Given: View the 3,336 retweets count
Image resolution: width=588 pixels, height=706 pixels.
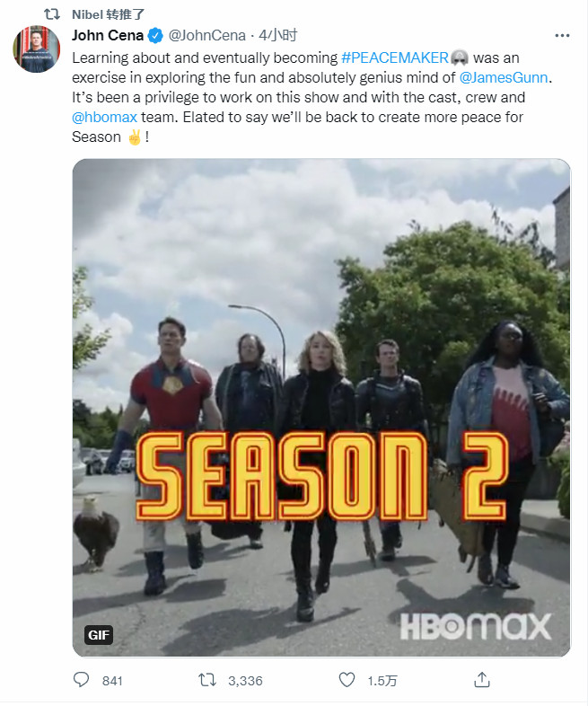Looking at the screenshot, I should pyautogui.click(x=245, y=681).
